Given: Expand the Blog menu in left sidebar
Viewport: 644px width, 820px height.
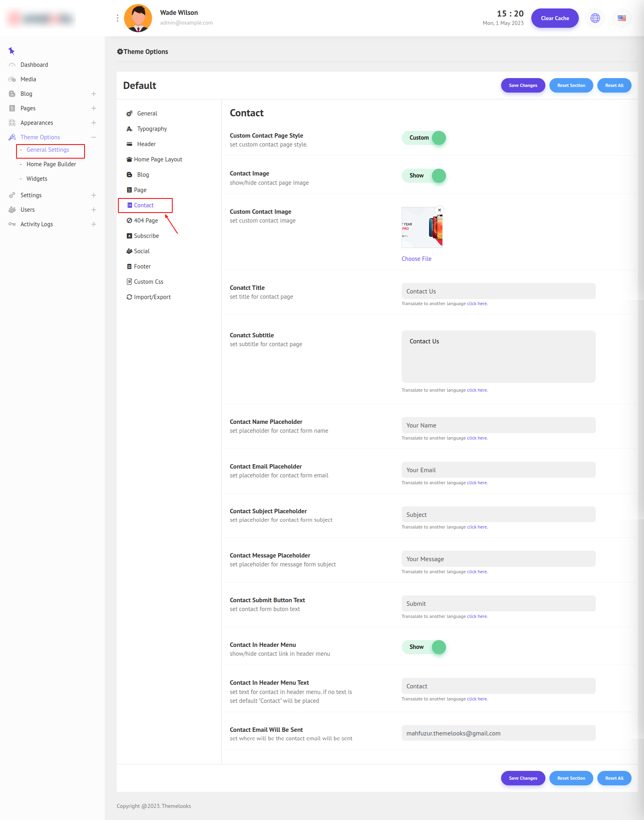Looking at the screenshot, I should pos(93,94).
